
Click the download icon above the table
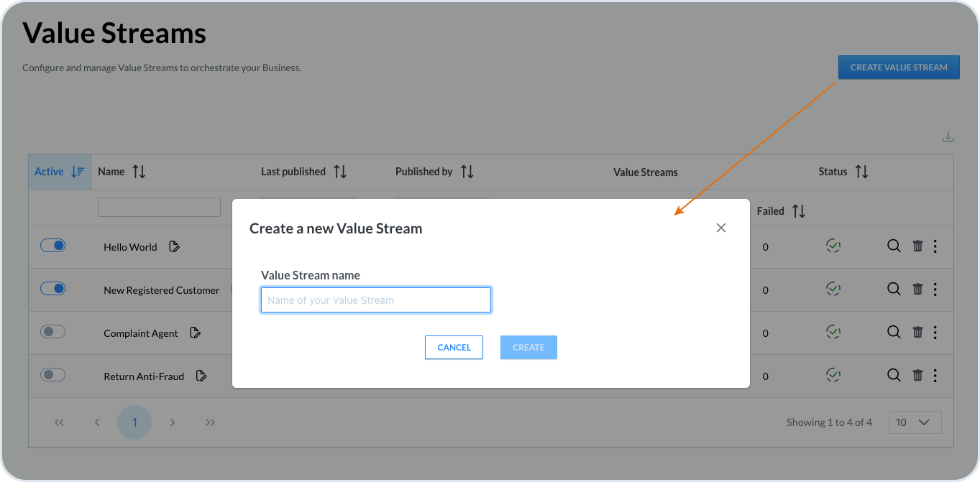[948, 136]
